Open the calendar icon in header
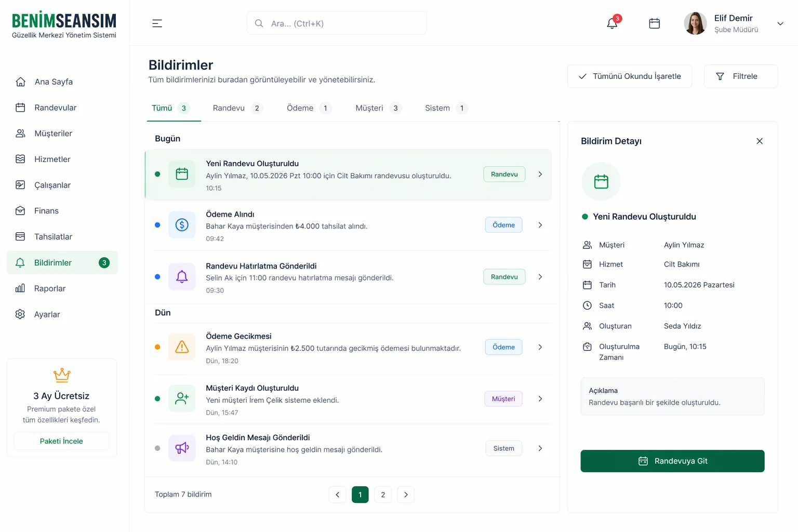The image size is (798, 532). [655, 23]
